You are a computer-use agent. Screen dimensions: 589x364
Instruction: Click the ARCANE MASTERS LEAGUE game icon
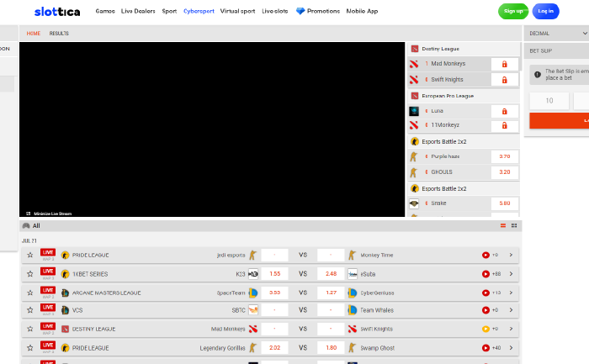point(65,293)
